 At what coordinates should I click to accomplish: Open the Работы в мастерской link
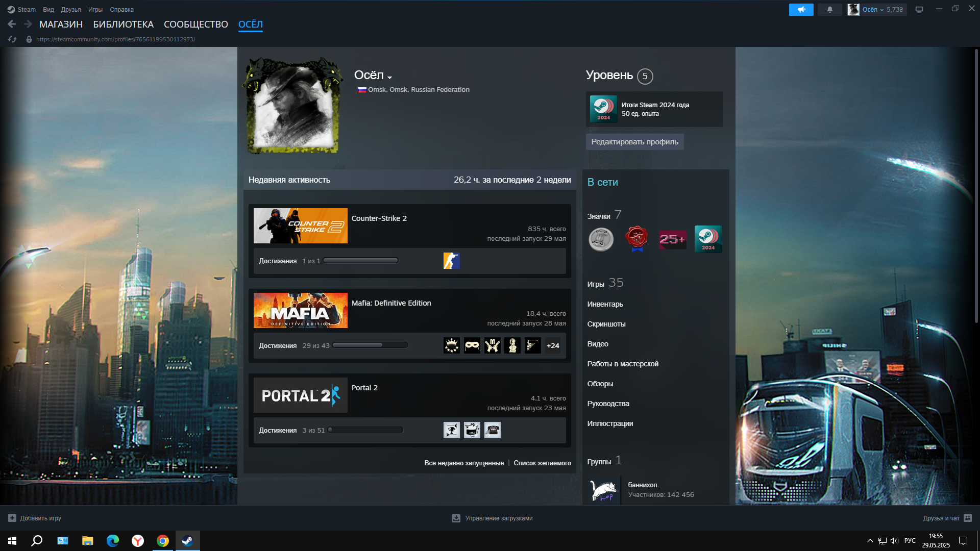tap(623, 364)
